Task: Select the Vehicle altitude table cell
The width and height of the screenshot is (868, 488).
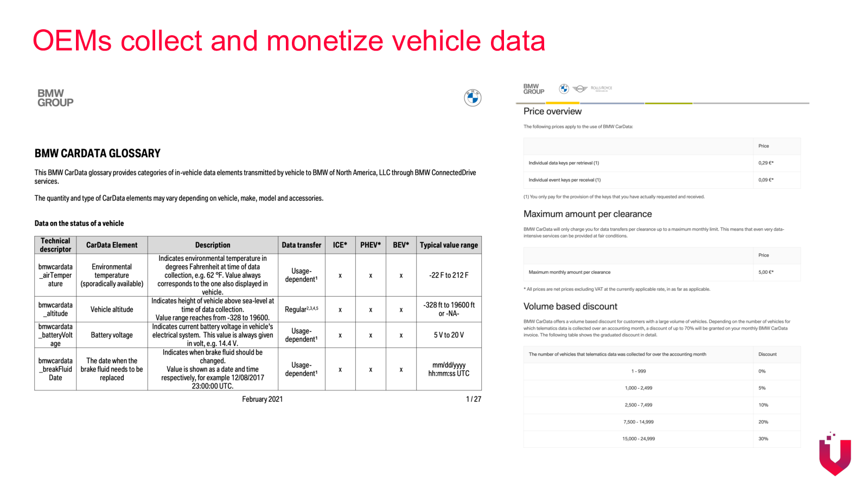Action: point(112,310)
